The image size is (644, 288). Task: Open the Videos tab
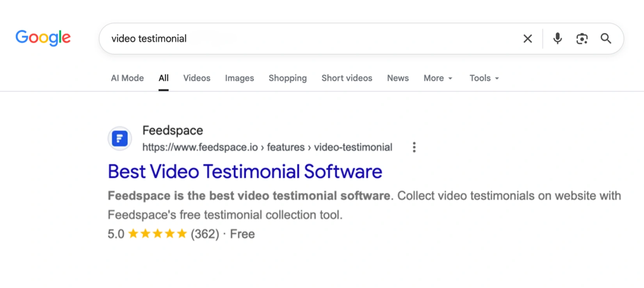(197, 78)
